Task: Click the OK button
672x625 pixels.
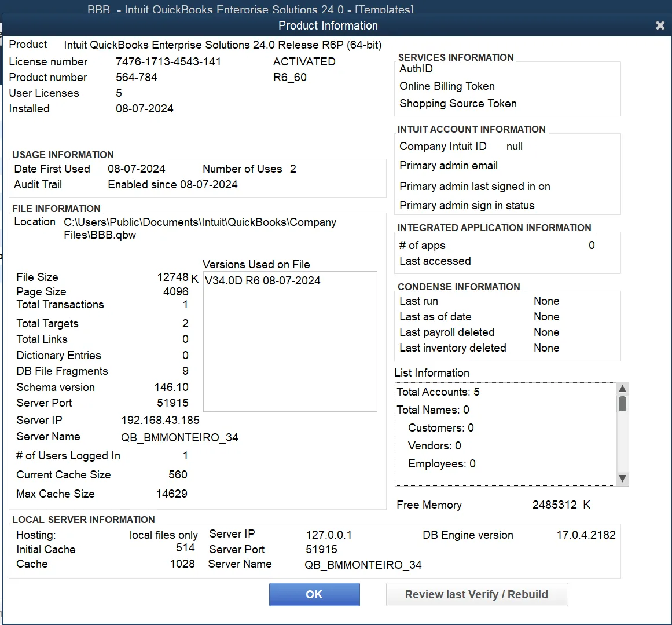Action: 314,594
